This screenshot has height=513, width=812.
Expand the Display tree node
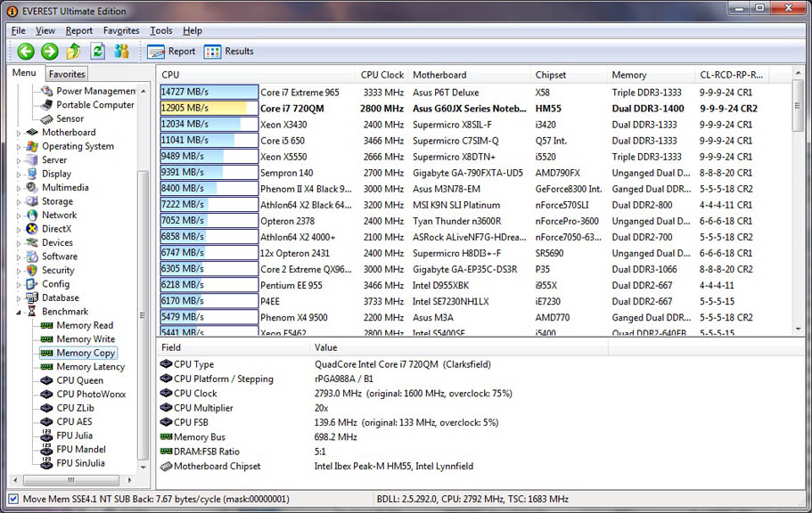pos(19,175)
